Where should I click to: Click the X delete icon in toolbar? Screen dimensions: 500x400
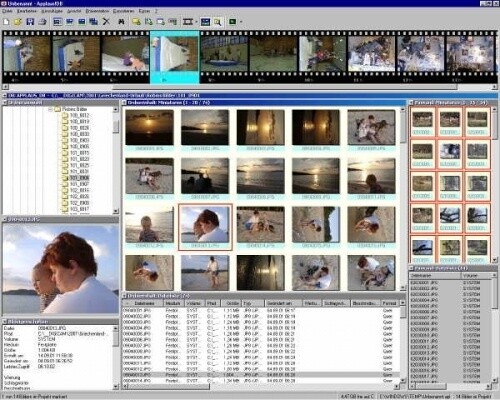106,22
